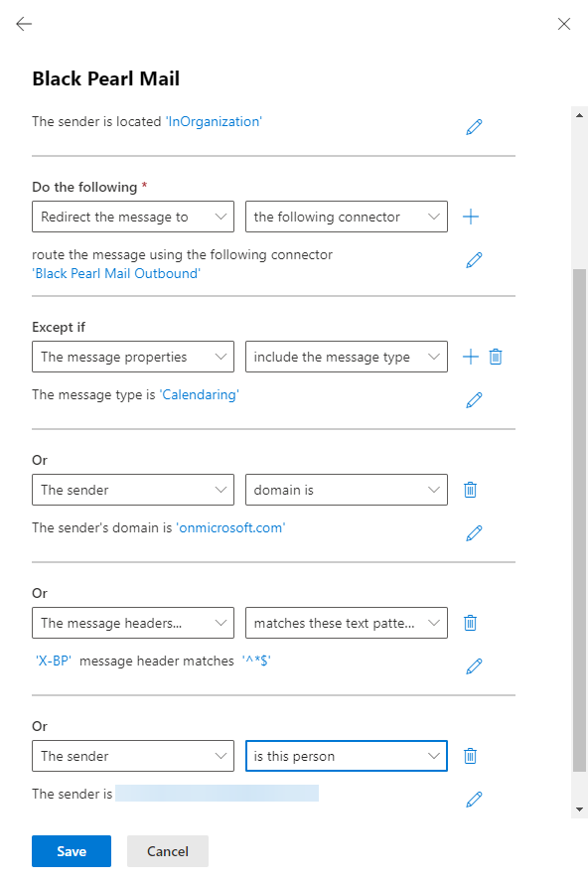The image size is (588, 883).
Task: Edit the Black Pearl Mail Outbound connector
Action: click(x=474, y=260)
